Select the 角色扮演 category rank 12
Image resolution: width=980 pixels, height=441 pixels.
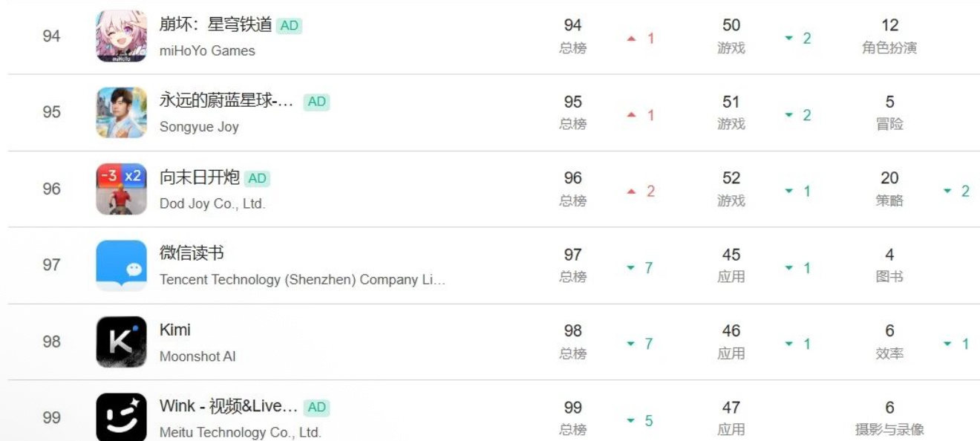coord(889,36)
